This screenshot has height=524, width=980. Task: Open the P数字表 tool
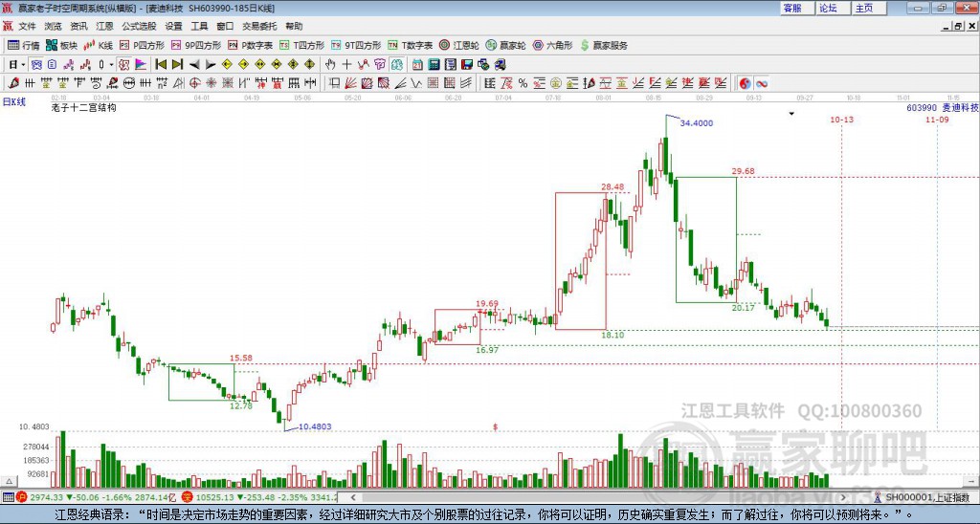pos(250,46)
